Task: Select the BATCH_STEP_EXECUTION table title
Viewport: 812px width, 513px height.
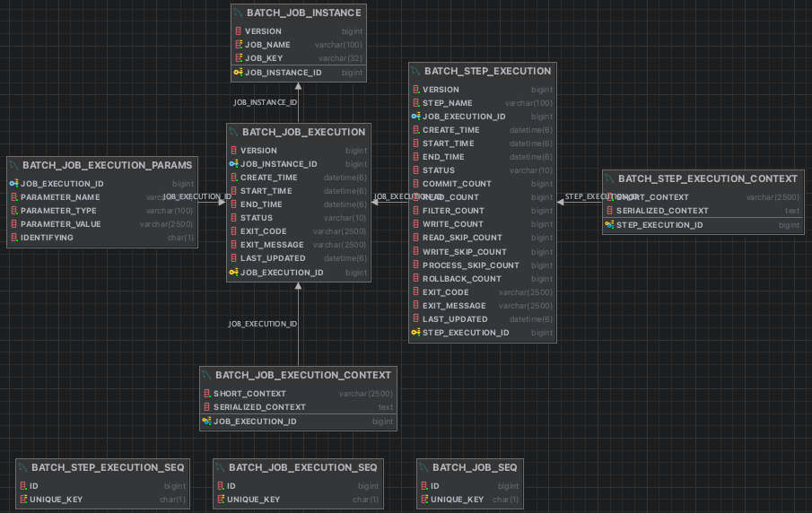Action: (487, 72)
